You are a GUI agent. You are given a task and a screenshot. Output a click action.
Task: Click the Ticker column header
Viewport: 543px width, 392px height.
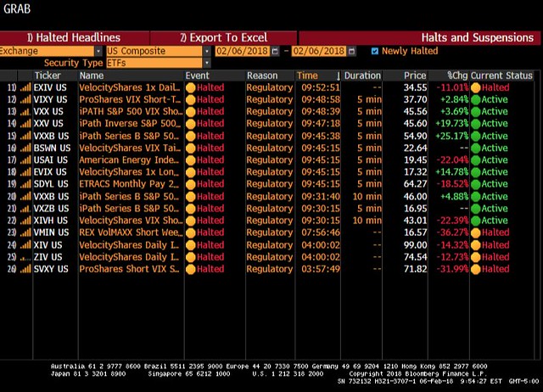coord(48,76)
